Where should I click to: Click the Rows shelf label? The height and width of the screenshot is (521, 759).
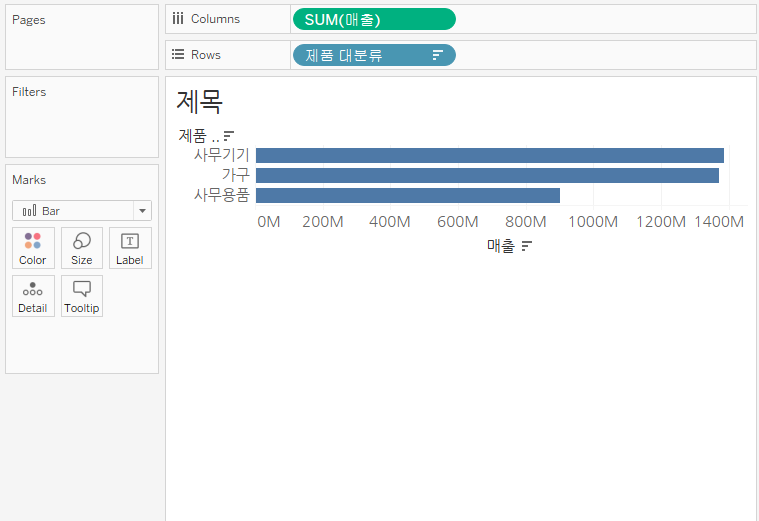tap(206, 55)
